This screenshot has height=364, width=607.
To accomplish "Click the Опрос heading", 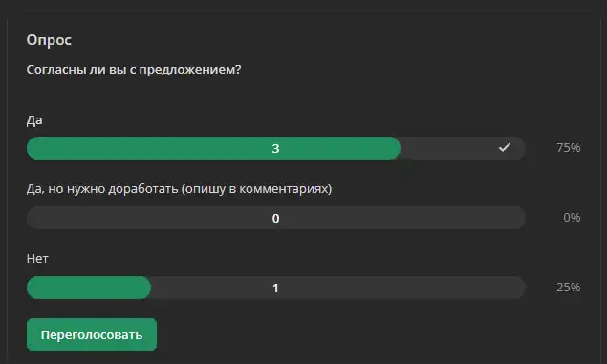I will click(x=49, y=40).
